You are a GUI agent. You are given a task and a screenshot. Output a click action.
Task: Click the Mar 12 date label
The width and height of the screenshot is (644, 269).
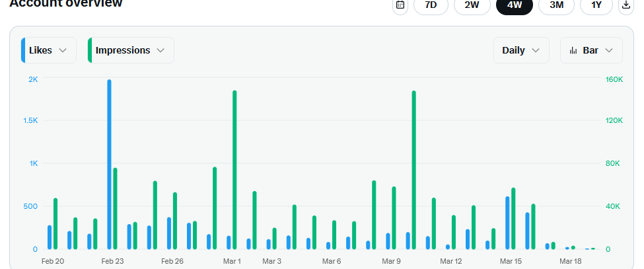(451, 261)
